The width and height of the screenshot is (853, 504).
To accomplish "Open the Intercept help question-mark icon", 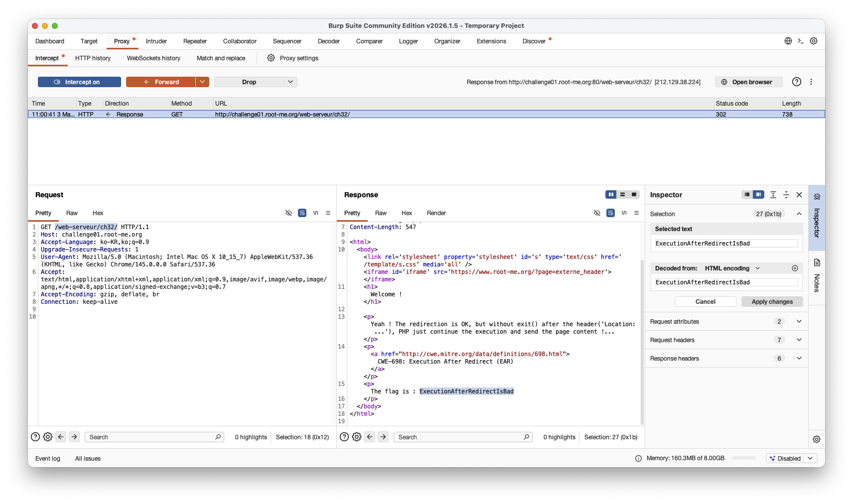I will click(797, 82).
